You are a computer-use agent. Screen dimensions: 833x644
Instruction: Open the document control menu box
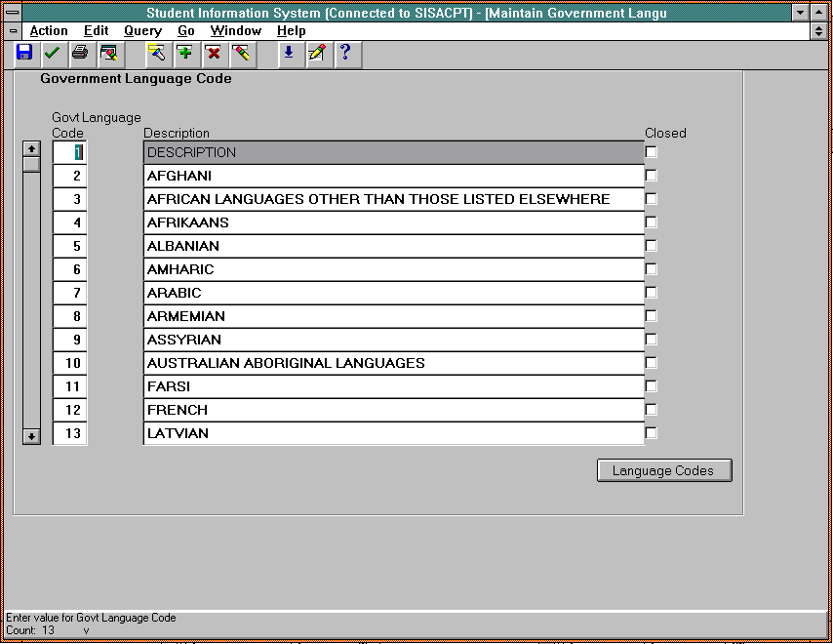pos(14,31)
